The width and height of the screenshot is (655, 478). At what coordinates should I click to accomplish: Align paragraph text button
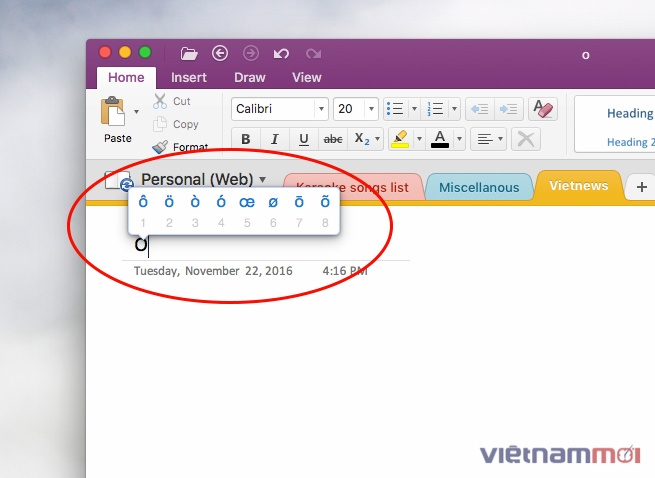coord(484,139)
